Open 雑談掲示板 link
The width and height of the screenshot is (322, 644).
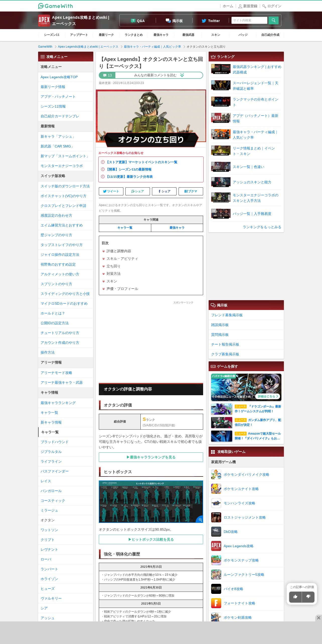point(220,325)
